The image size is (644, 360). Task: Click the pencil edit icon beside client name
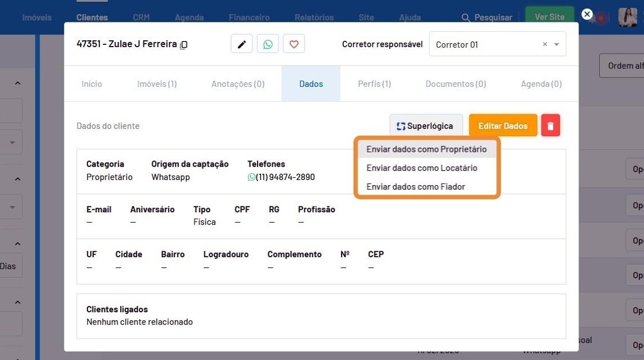(241, 44)
